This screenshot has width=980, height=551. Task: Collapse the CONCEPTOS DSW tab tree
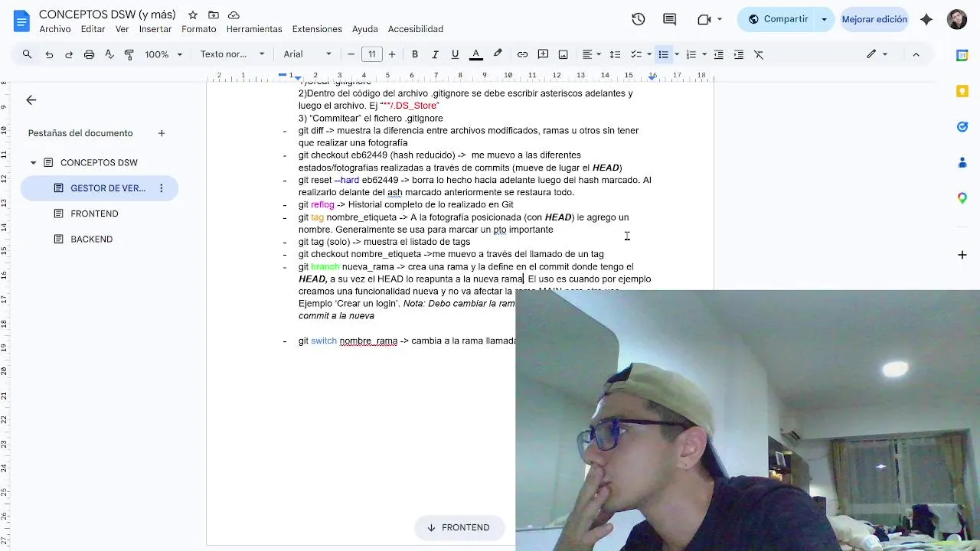(33, 163)
